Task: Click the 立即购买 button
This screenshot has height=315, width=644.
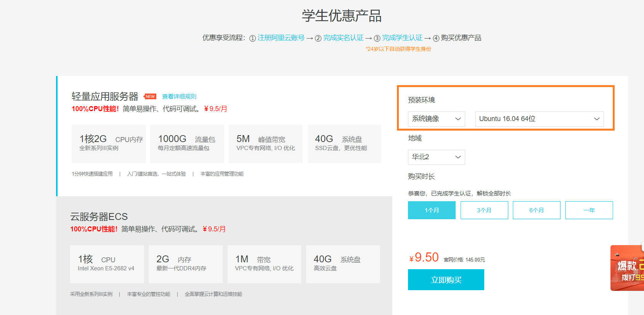Action: [x=446, y=280]
